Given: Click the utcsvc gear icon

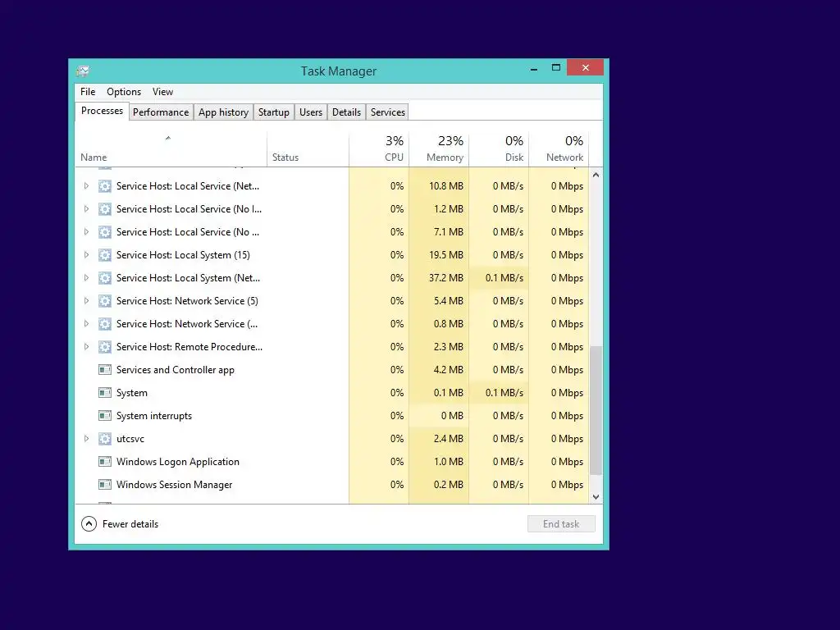Looking at the screenshot, I should pos(105,439).
